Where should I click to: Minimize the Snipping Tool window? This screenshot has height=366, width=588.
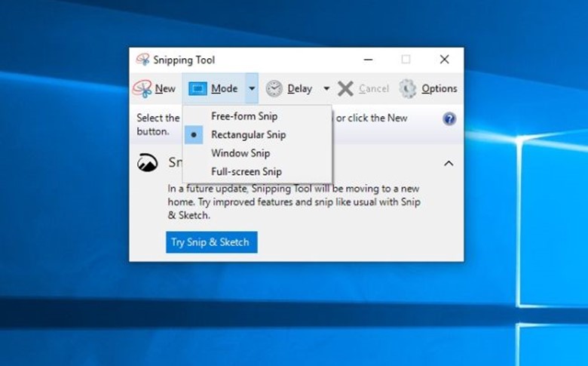point(368,60)
